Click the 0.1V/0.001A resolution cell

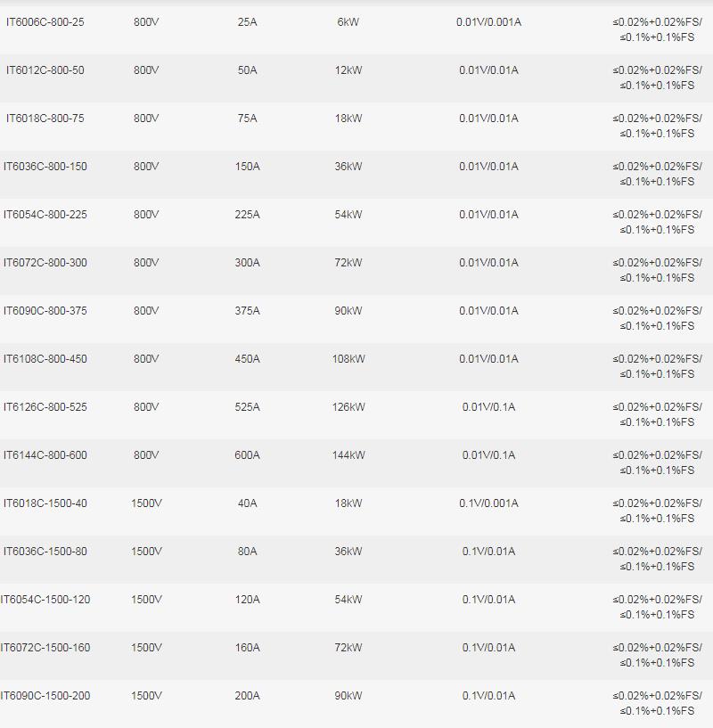(488, 503)
